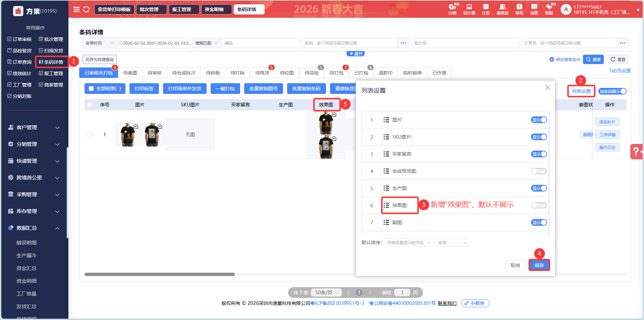
Task: Click the 取消 button in dialog
Action: pyautogui.click(x=515, y=265)
